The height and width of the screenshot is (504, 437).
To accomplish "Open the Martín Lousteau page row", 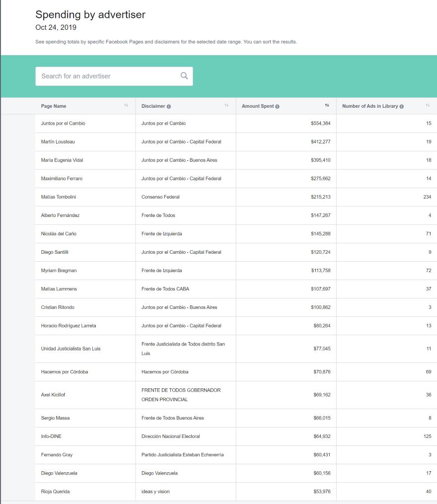I will 236,142.
